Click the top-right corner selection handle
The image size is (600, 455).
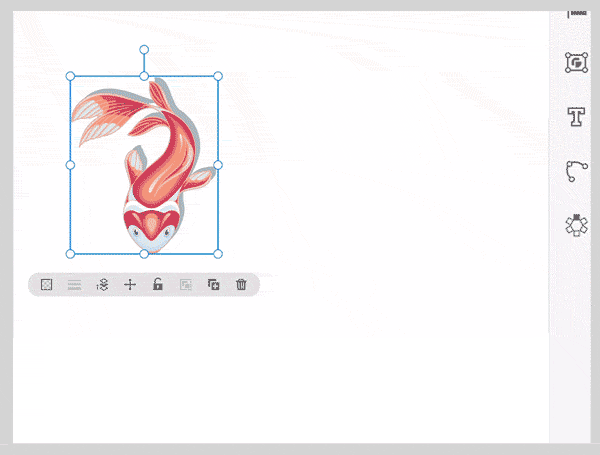click(218, 76)
